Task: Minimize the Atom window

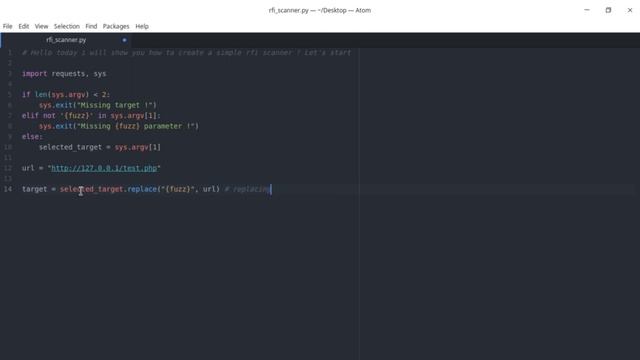Action: coord(587,10)
